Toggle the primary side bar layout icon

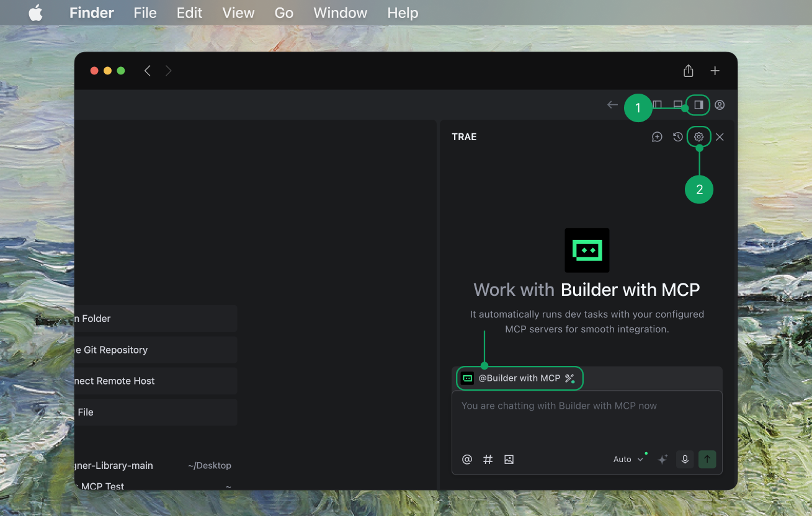(658, 105)
